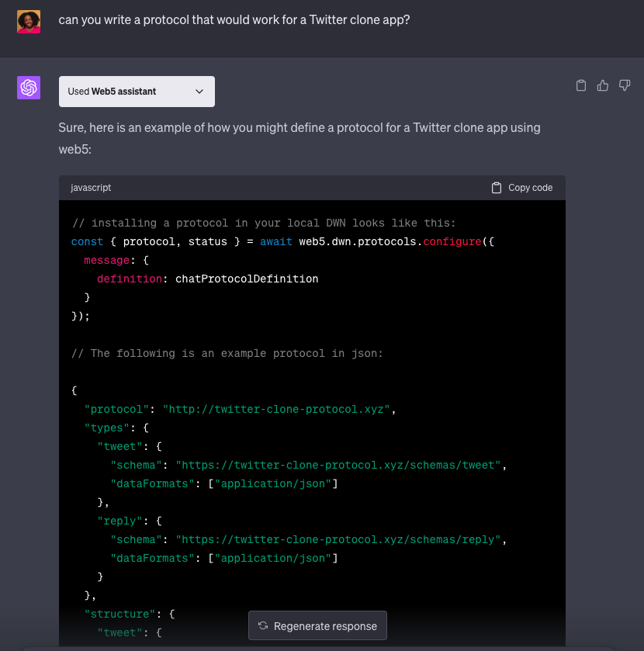Click the user prompt about Twitter clone app
Screen dimensions: 644x651
[x=234, y=20]
